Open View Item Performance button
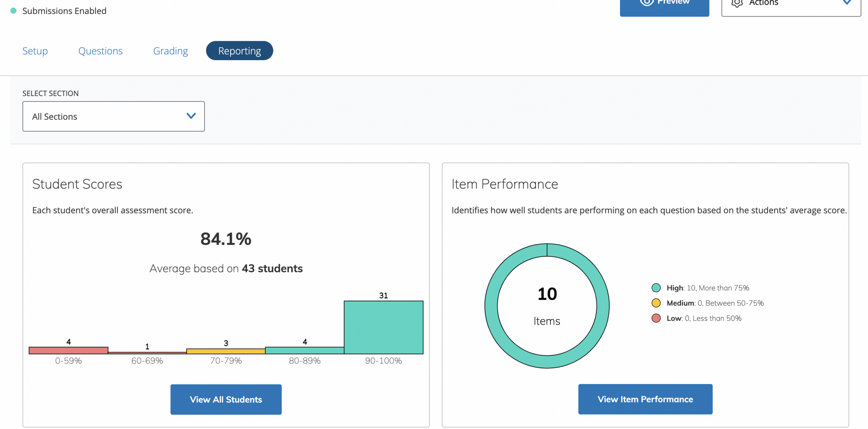 tap(645, 399)
